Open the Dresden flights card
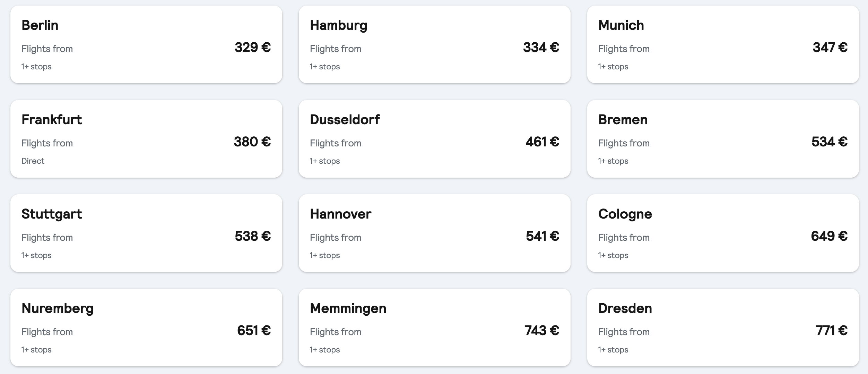The height and width of the screenshot is (374, 868). (x=723, y=328)
